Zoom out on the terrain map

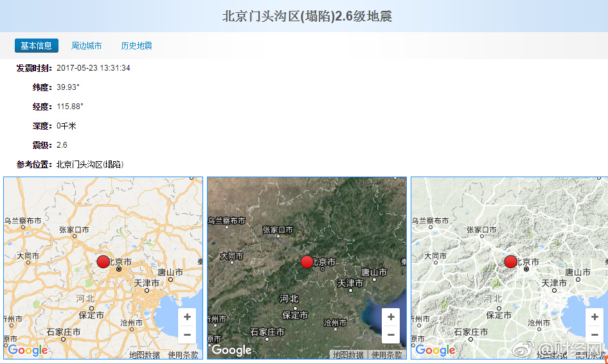pos(595,334)
